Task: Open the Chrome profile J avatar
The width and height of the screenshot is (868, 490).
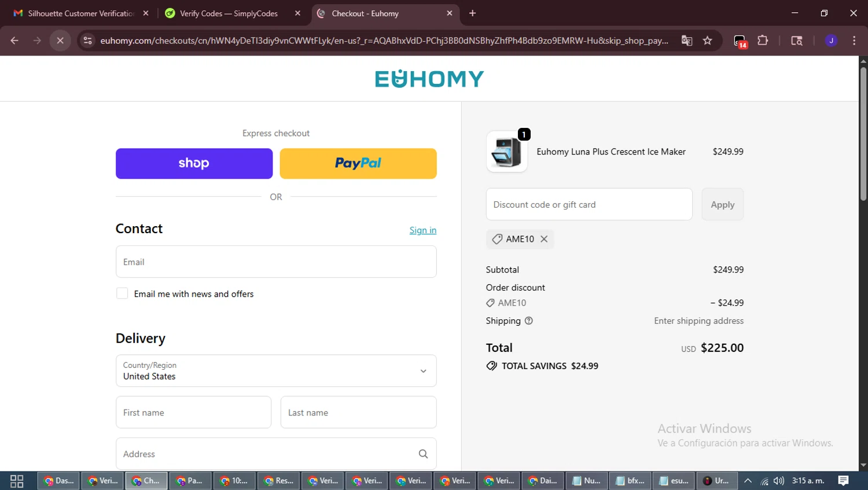Action: click(831, 40)
